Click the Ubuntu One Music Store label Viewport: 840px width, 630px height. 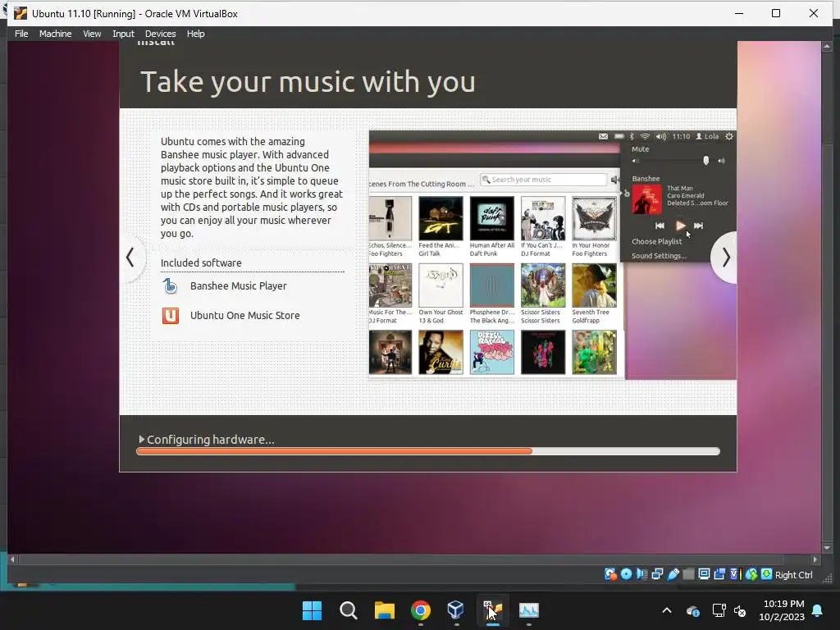pos(244,316)
